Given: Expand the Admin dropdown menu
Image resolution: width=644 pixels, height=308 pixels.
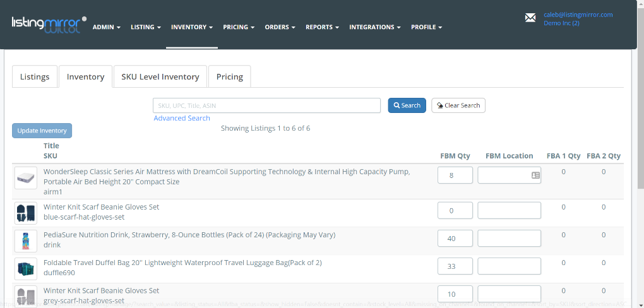Looking at the screenshot, I should click(x=106, y=27).
